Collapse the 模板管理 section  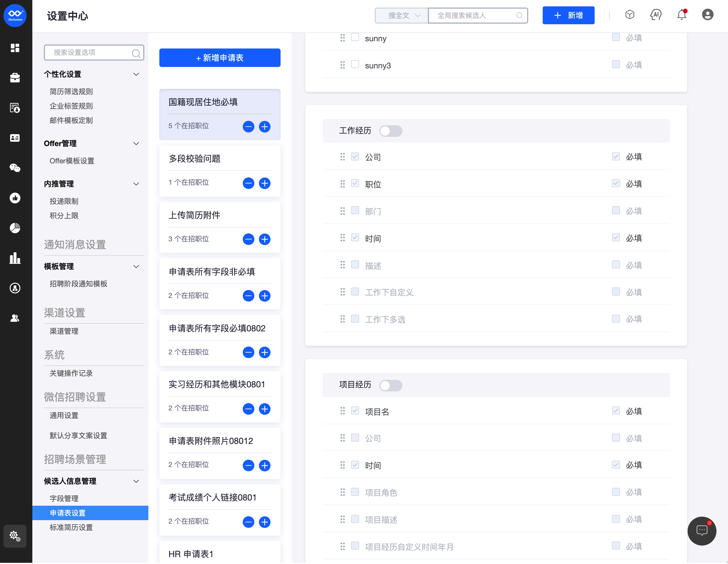coord(136,267)
